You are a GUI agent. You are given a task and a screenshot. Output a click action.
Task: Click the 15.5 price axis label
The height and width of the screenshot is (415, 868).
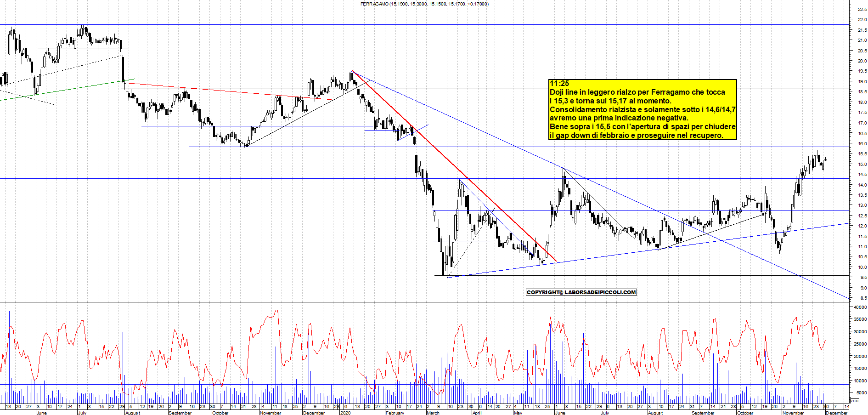point(862,154)
